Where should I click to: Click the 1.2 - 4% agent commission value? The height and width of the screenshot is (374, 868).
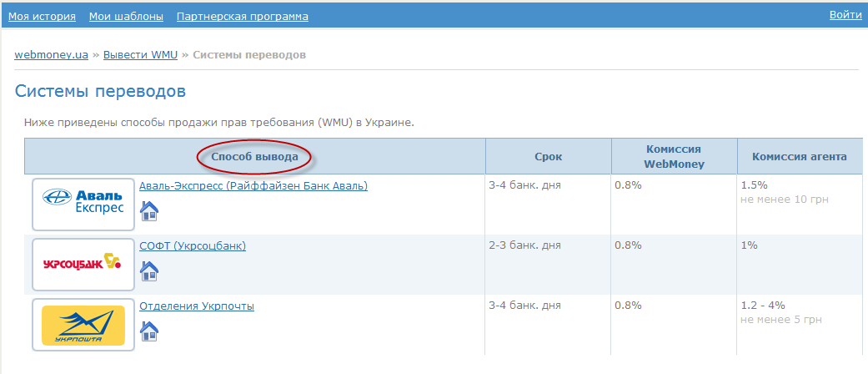point(763,306)
